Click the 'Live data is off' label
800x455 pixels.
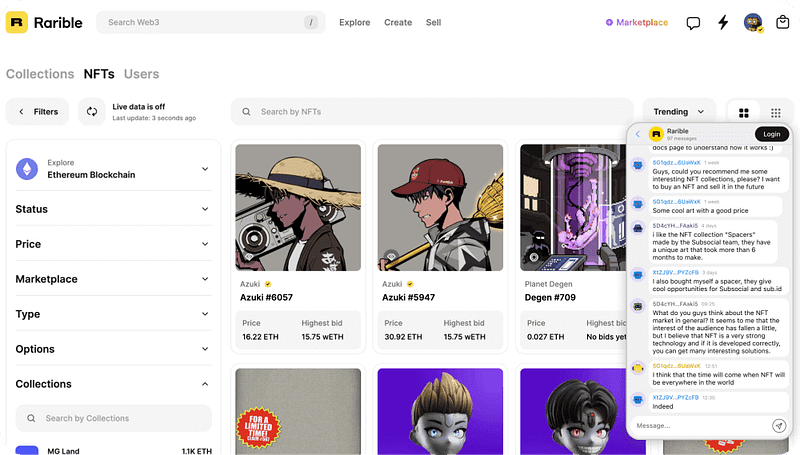tap(139, 107)
